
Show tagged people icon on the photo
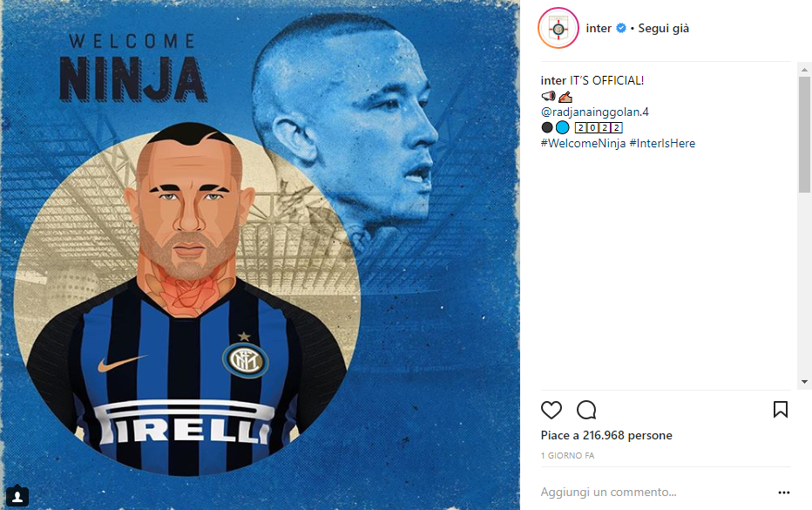(x=17, y=497)
